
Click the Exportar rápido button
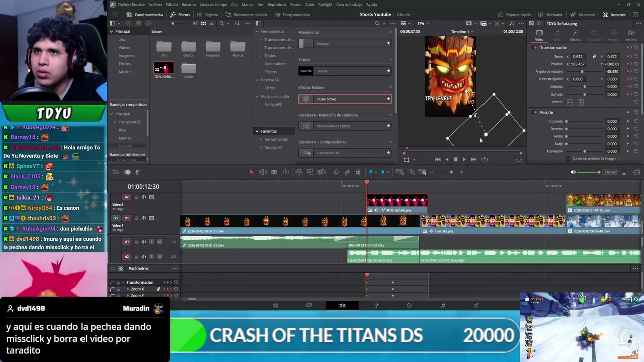click(513, 15)
